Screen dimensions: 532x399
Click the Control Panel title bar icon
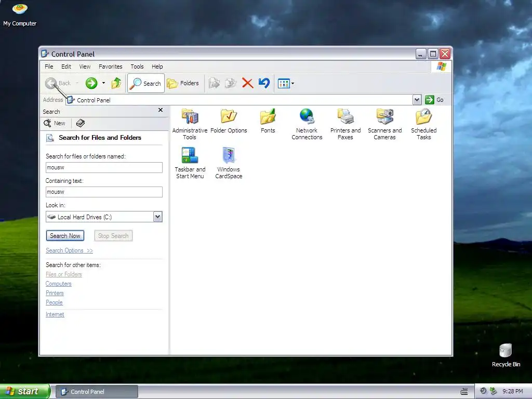(45, 54)
